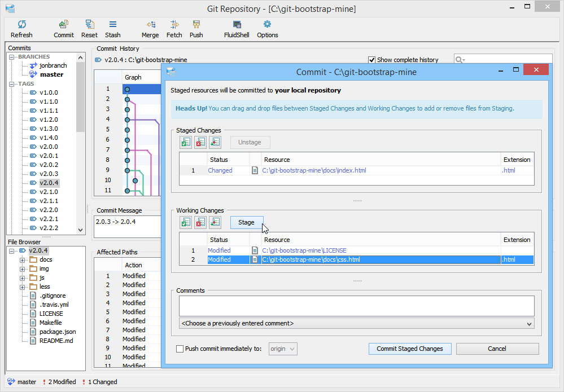Click the master branch icon in status bar

coord(11,382)
